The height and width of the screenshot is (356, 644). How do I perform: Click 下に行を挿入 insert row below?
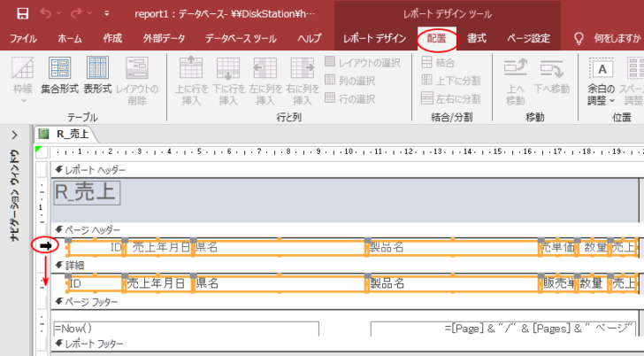[228, 81]
